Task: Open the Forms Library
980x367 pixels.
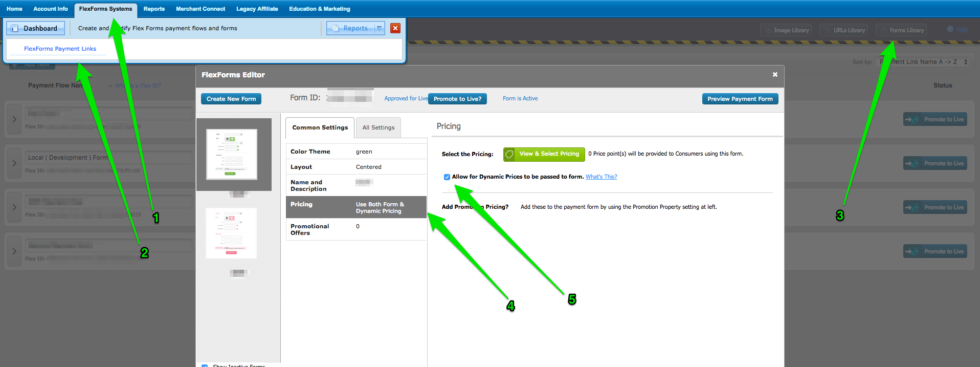Action: point(901,30)
